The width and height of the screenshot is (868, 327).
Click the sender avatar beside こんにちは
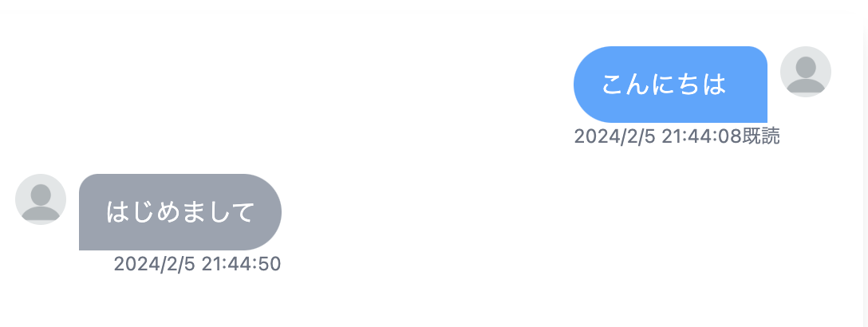click(805, 72)
